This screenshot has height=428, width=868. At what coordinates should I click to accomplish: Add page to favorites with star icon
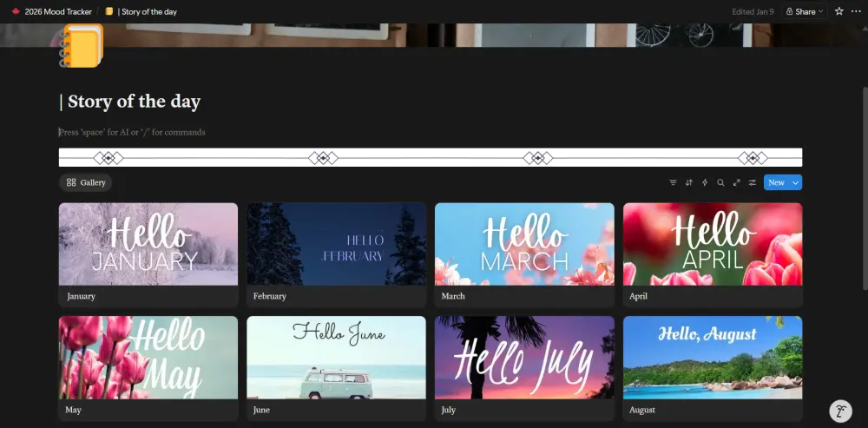pyautogui.click(x=839, y=11)
